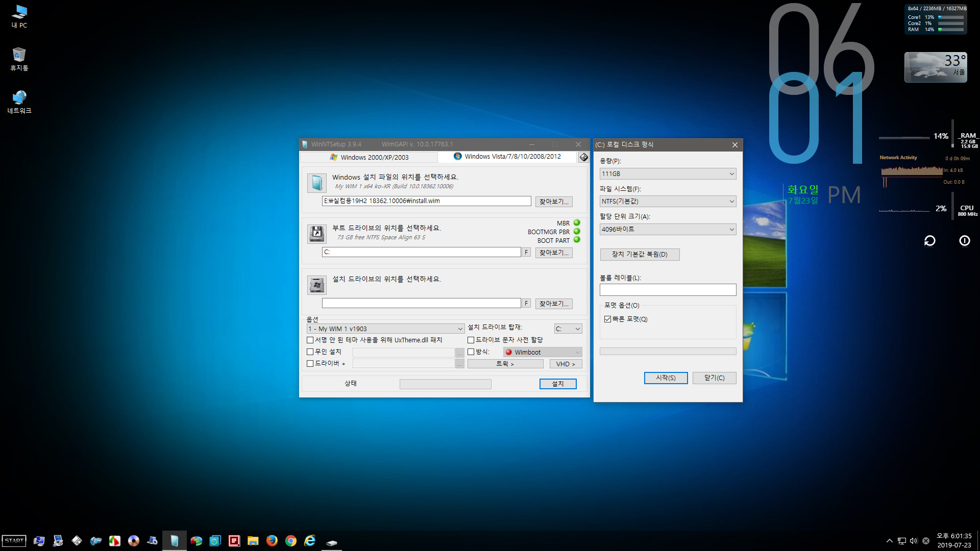
Task: Switch to Windows 2000/XP/2003 tab
Action: (x=369, y=157)
